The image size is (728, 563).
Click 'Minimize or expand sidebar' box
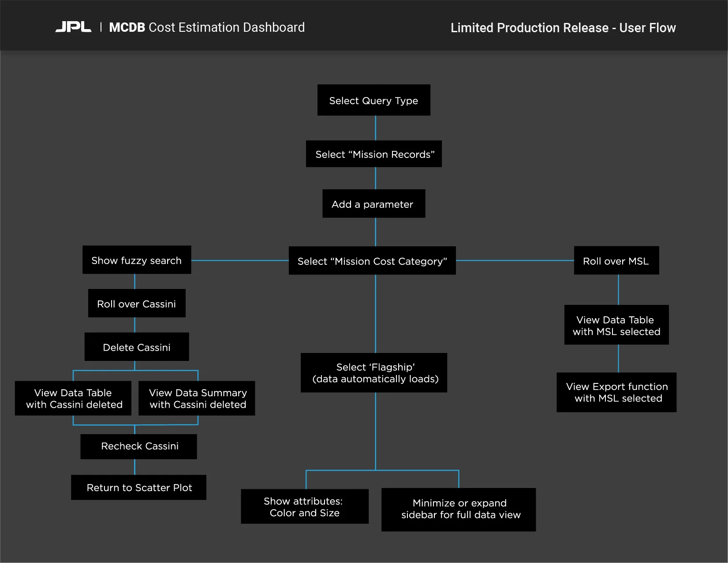click(459, 510)
